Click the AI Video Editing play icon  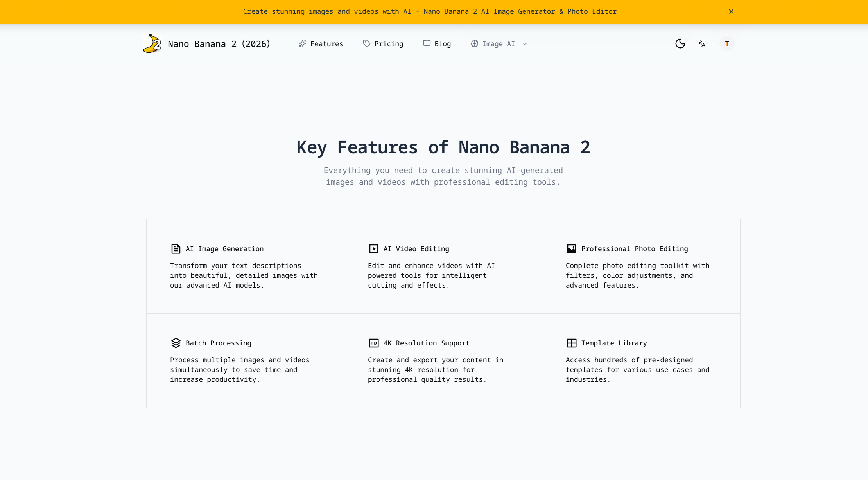(x=373, y=249)
